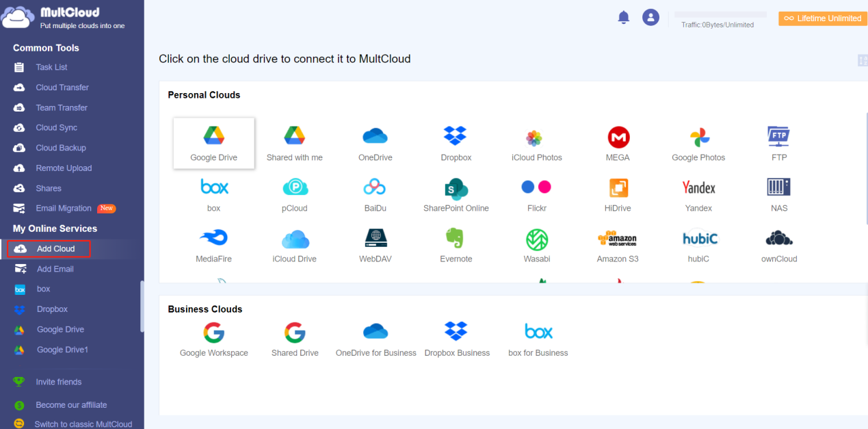Choose HiDrive cloud
Viewport: 868px width, 429px height.
coord(618,194)
